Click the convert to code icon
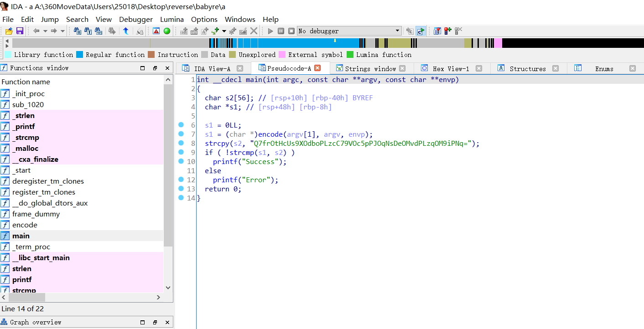Viewport: 644px width, 329px height. [x=184, y=31]
